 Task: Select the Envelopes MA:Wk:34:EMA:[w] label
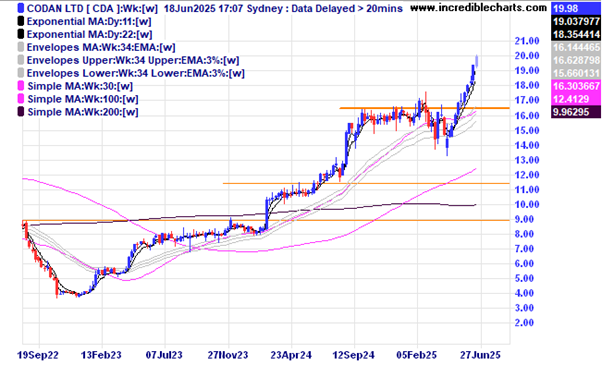[101, 48]
